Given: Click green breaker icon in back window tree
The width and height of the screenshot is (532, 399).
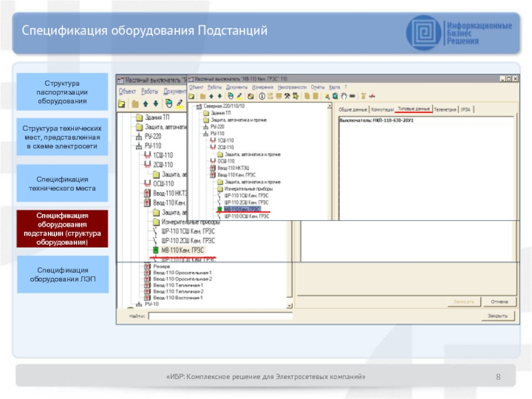Looking at the screenshot, I should click(x=156, y=251).
